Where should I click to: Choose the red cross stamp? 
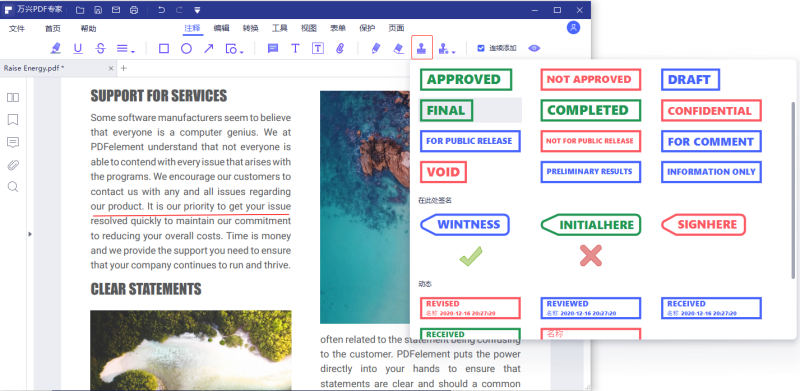point(591,256)
